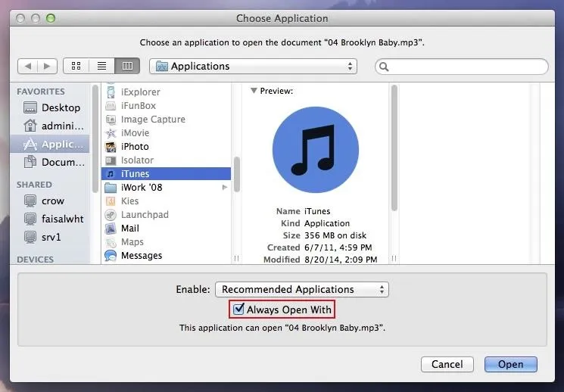Select the search magnifier icon
The image size is (564, 392).
click(x=384, y=67)
